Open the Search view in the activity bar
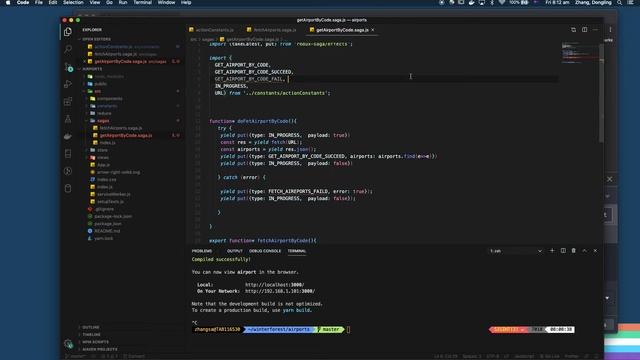The height and width of the screenshot is (360, 640). pyautogui.click(x=68, y=49)
